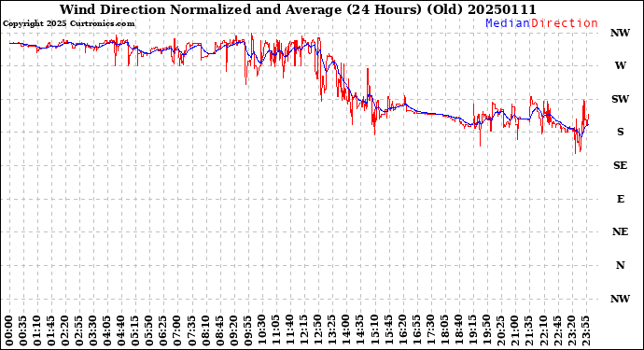644x350 pixels.
Task: Click the '21:00' time axis label
Action: click(515, 331)
